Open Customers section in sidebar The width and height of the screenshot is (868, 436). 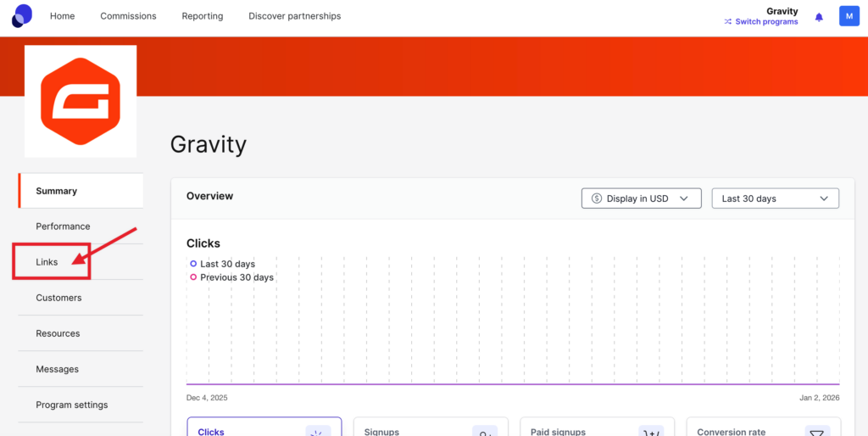coord(58,298)
